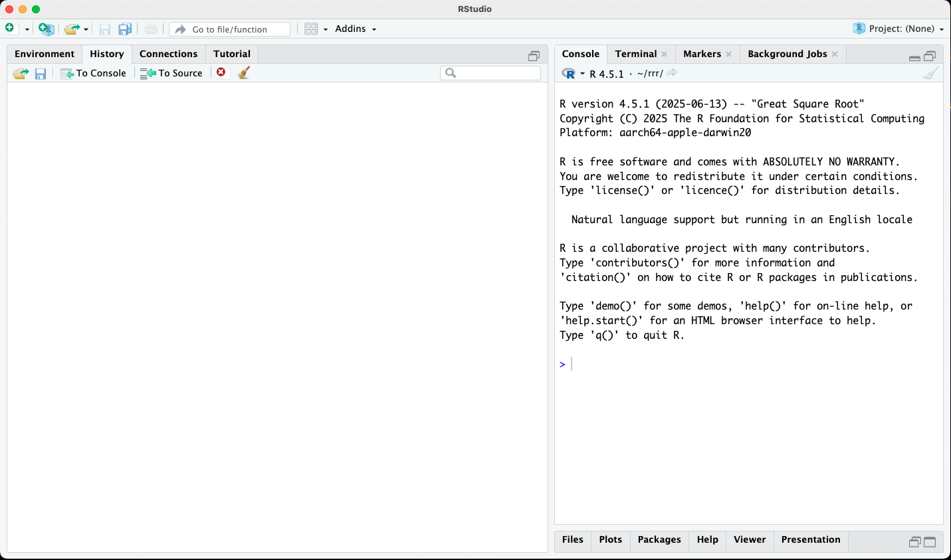951x560 pixels.
Task: Maximize the Files pane
Action: click(930, 542)
